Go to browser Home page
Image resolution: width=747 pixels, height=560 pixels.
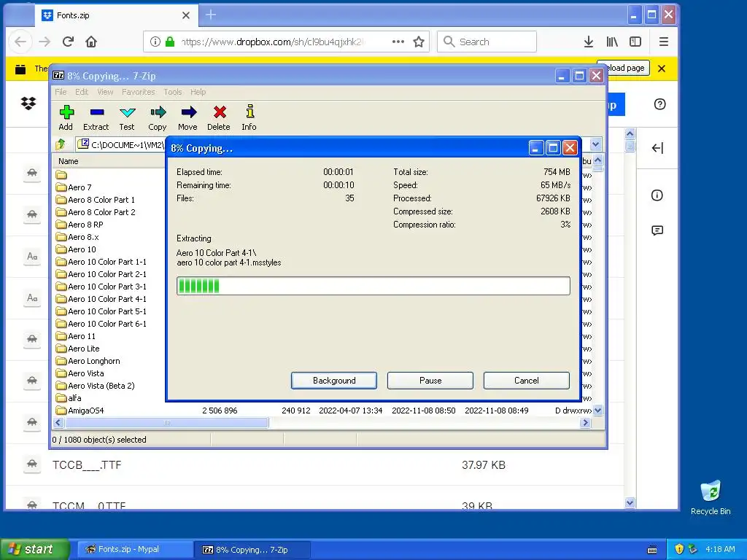coord(91,42)
